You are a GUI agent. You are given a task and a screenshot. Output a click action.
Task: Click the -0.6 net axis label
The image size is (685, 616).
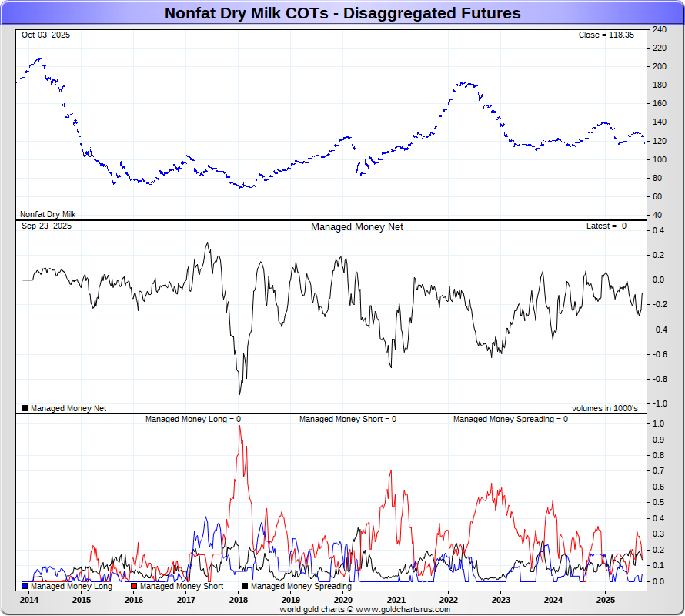pos(658,354)
